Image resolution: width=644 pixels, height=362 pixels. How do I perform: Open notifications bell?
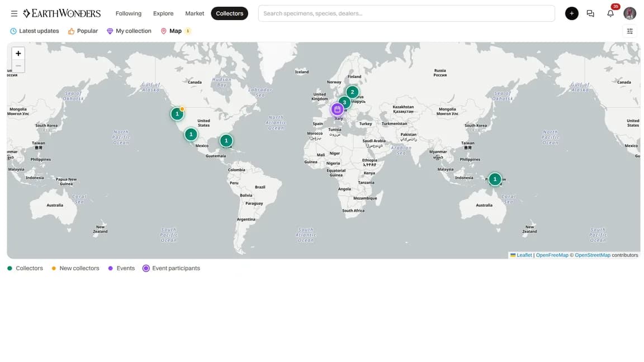[610, 13]
